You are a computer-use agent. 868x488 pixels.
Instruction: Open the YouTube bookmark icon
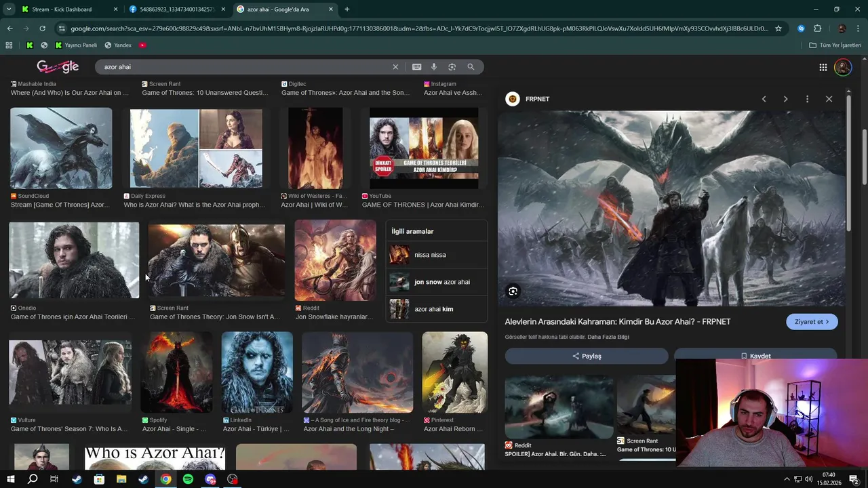click(x=142, y=45)
